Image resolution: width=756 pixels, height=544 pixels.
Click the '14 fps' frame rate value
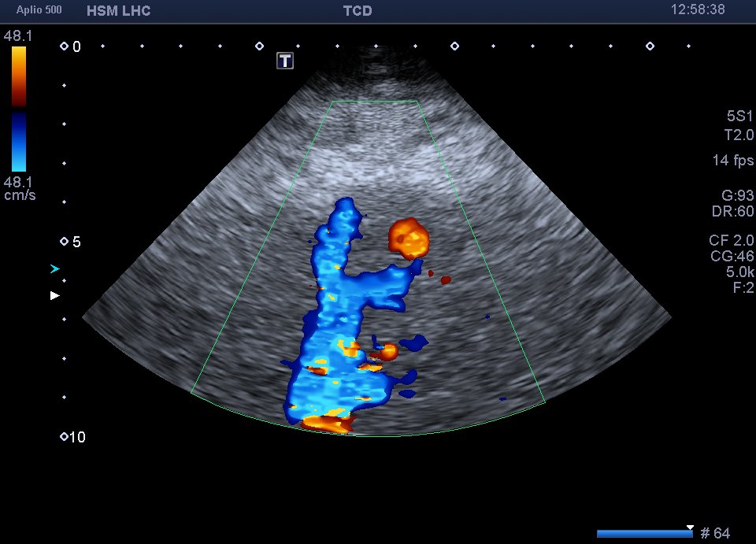click(733, 160)
